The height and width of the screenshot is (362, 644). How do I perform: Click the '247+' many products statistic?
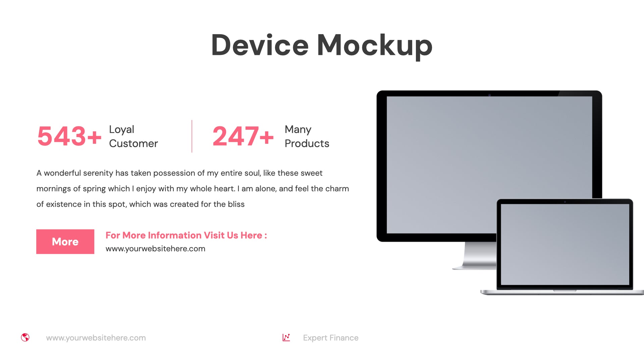pos(243,136)
